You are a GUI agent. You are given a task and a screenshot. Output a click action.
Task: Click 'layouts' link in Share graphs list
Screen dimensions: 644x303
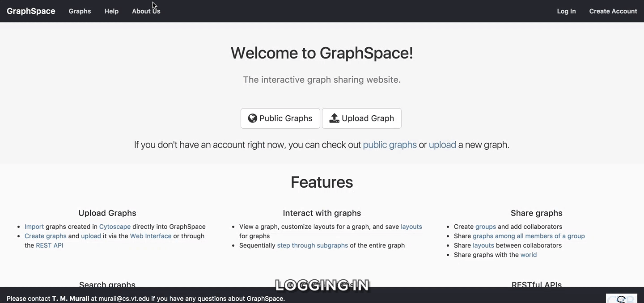point(483,245)
